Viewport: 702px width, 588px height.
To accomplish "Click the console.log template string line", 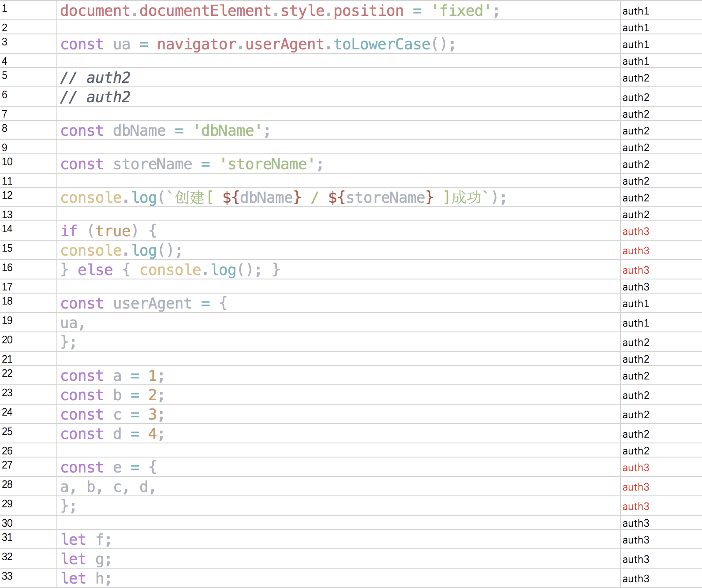I will pos(283,197).
